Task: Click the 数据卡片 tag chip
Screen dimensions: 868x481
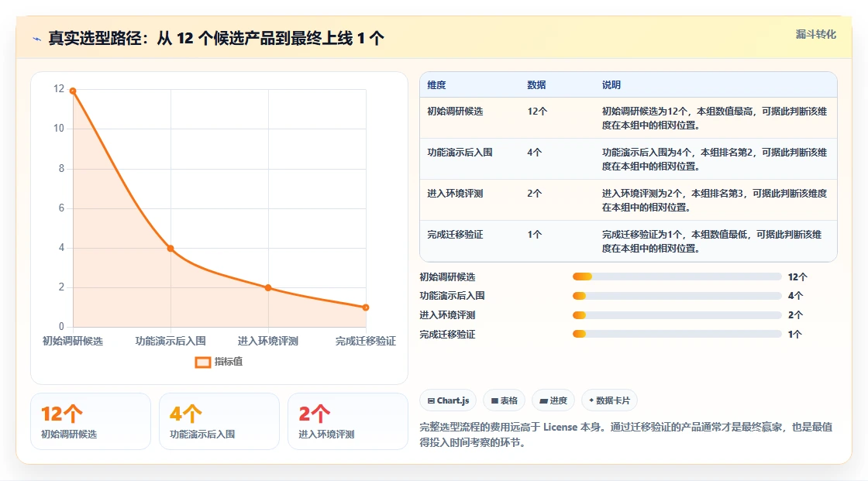Action: pyautogui.click(x=609, y=400)
